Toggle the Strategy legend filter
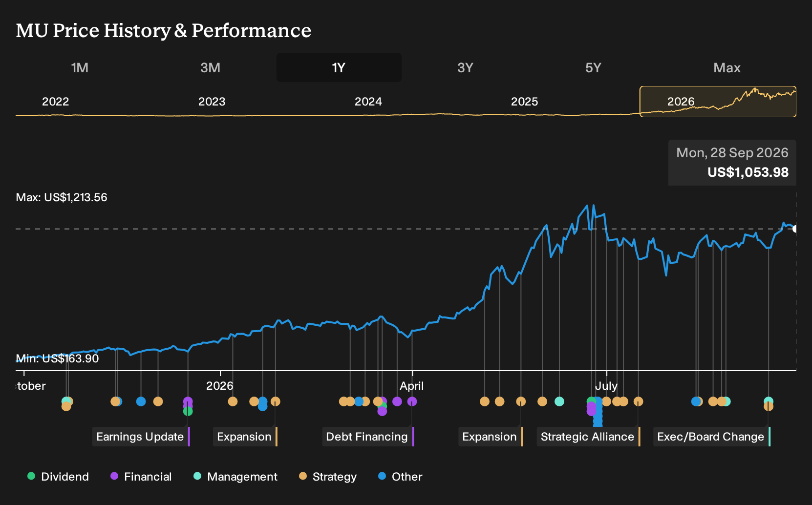812x505 pixels. click(x=328, y=477)
